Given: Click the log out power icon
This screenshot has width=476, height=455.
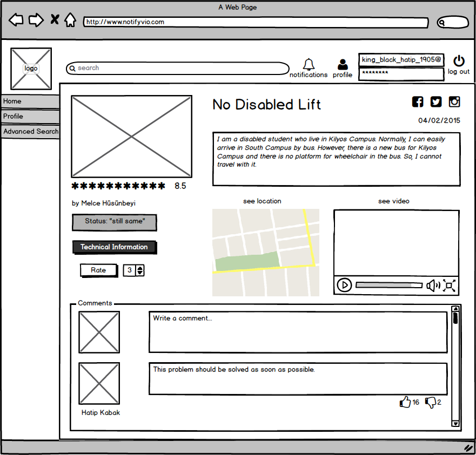Looking at the screenshot, I should click(x=459, y=61).
